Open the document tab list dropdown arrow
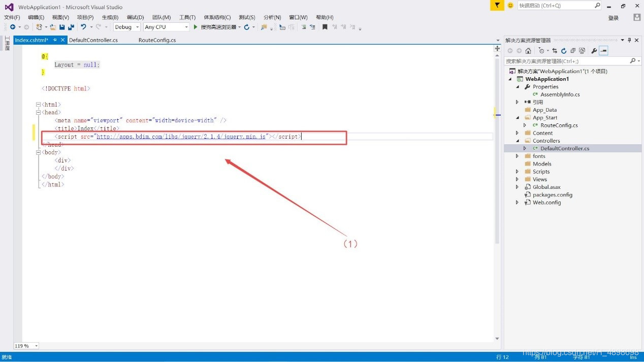644x362 pixels. pos(498,40)
